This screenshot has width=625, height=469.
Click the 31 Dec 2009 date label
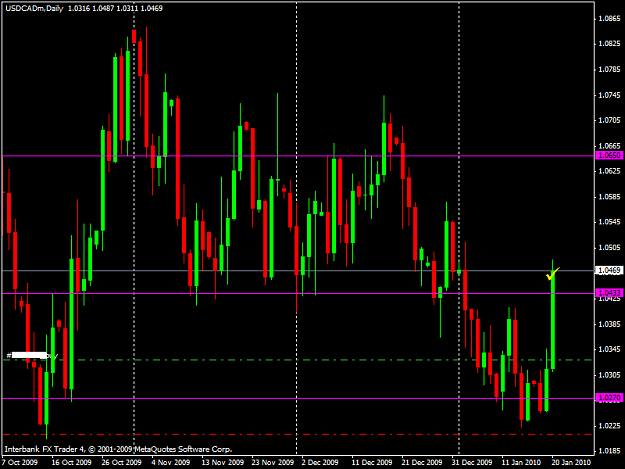(x=472, y=462)
